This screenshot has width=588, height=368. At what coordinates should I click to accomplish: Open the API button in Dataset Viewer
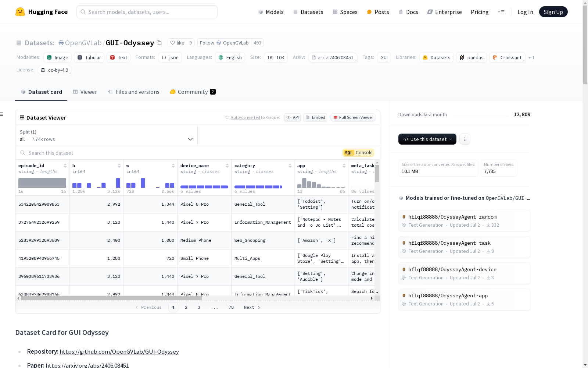click(293, 117)
